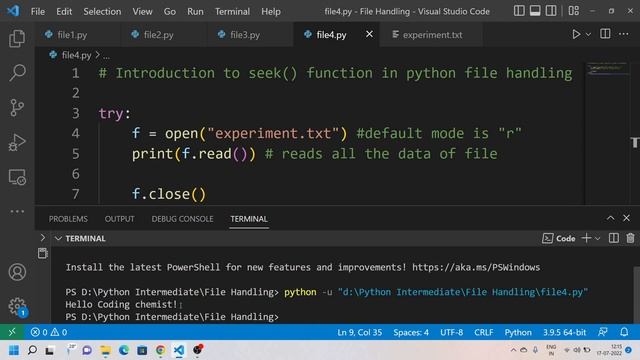The image size is (640, 360).
Task: Open the File menu
Action: point(38,11)
